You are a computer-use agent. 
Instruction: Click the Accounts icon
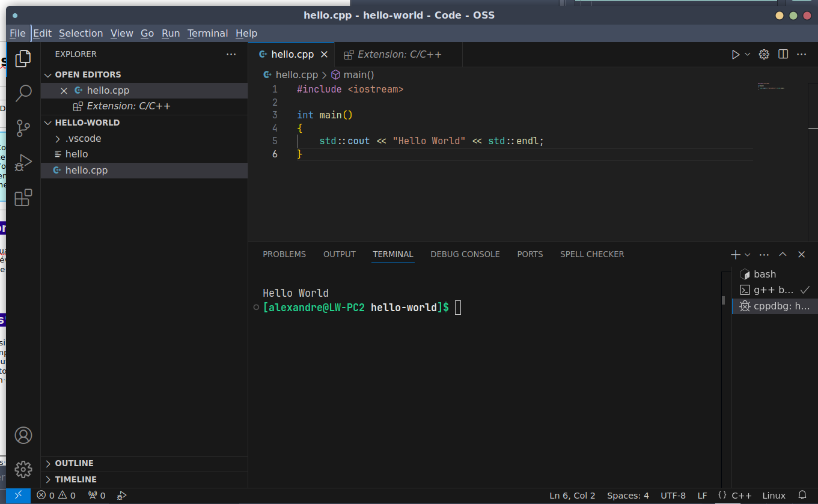point(23,435)
